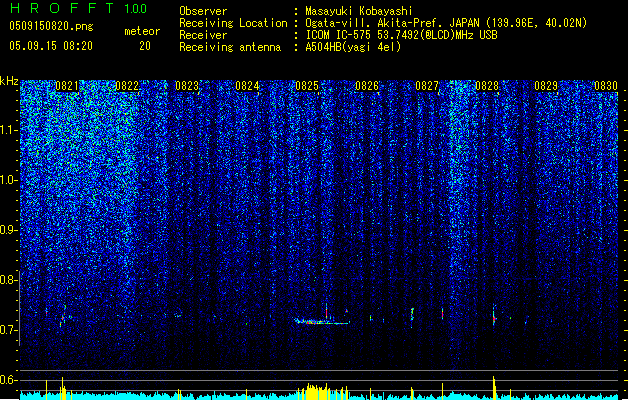Image resolution: width=629 pixels, height=400 pixels.
Task: Click the 0829 time marker
Action: coord(546,86)
